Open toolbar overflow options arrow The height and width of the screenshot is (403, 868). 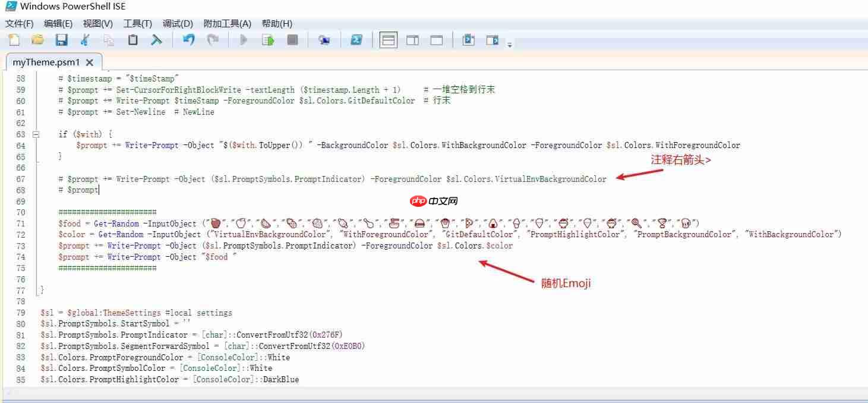tap(510, 44)
